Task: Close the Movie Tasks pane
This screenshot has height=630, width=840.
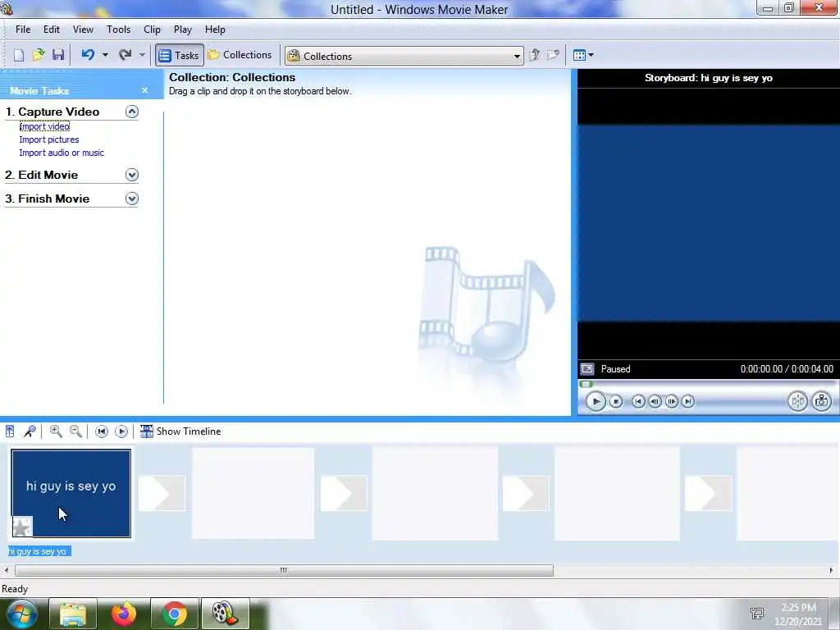Action: 144,90
